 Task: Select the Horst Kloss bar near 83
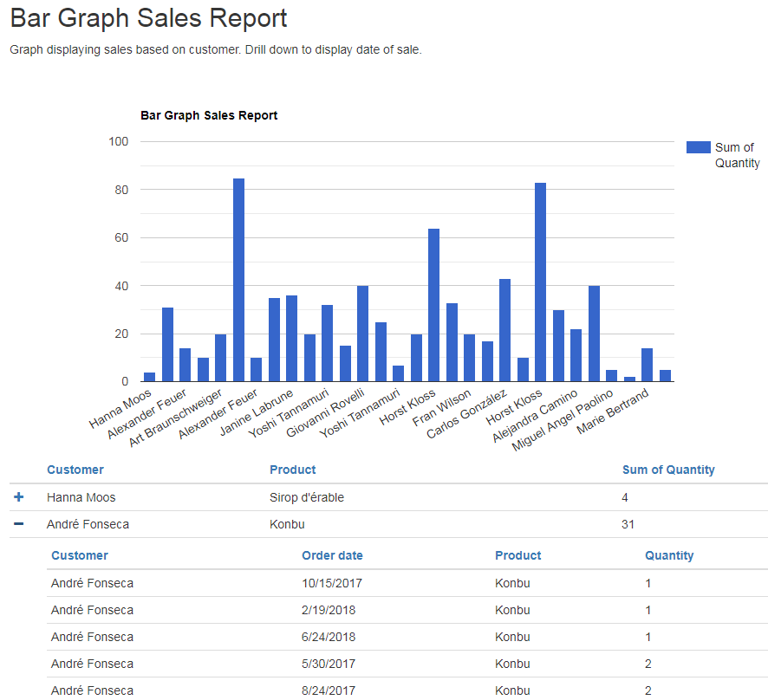point(540,277)
